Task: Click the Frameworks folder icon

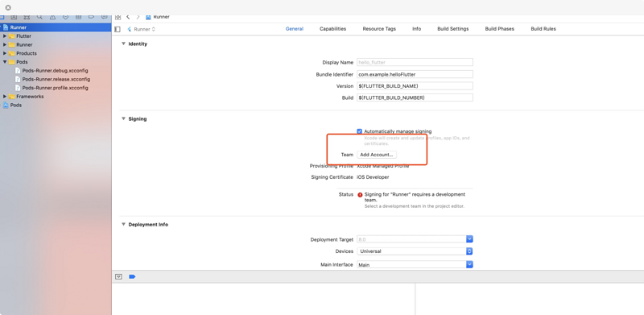Action: point(11,97)
